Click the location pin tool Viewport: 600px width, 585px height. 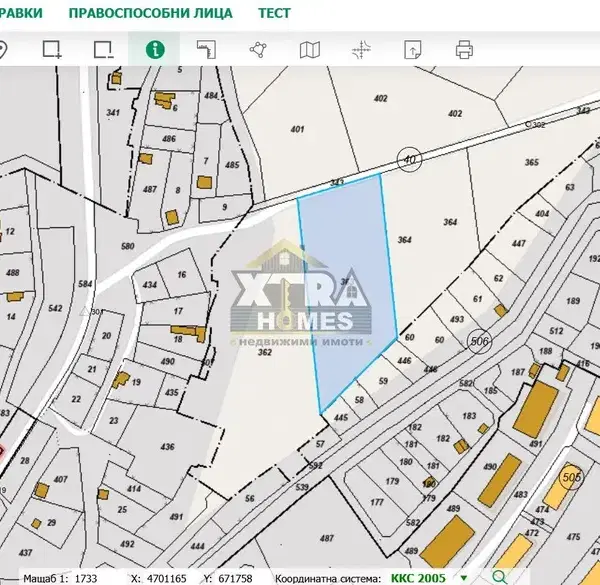point(2,50)
